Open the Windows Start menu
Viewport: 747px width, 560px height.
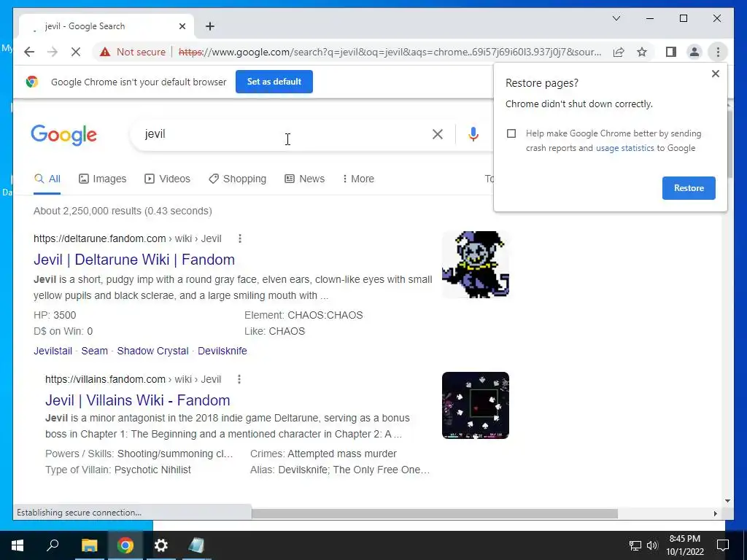click(18, 545)
